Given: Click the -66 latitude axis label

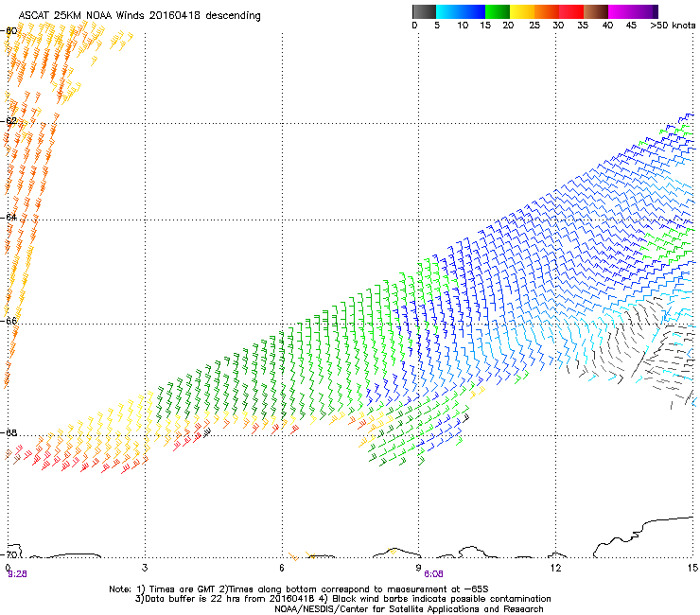Looking at the screenshot, I should click(x=9, y=321).
